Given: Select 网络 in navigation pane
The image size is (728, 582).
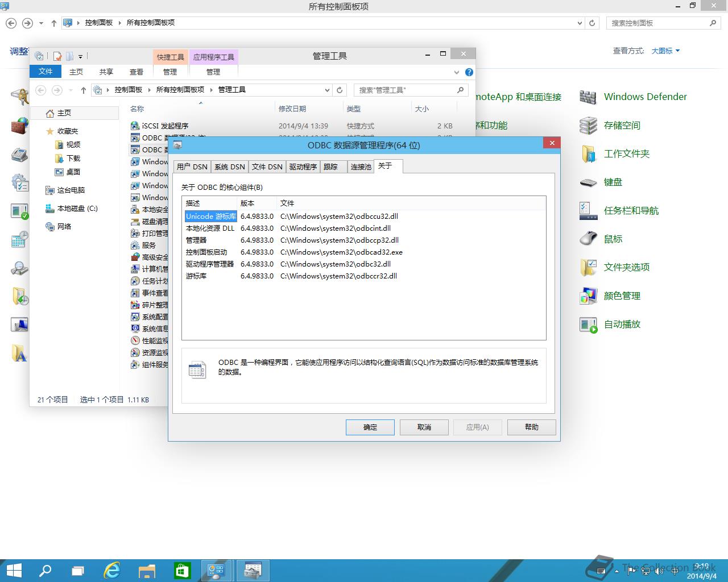Looking at the screenshot, I should pos(59,226).
